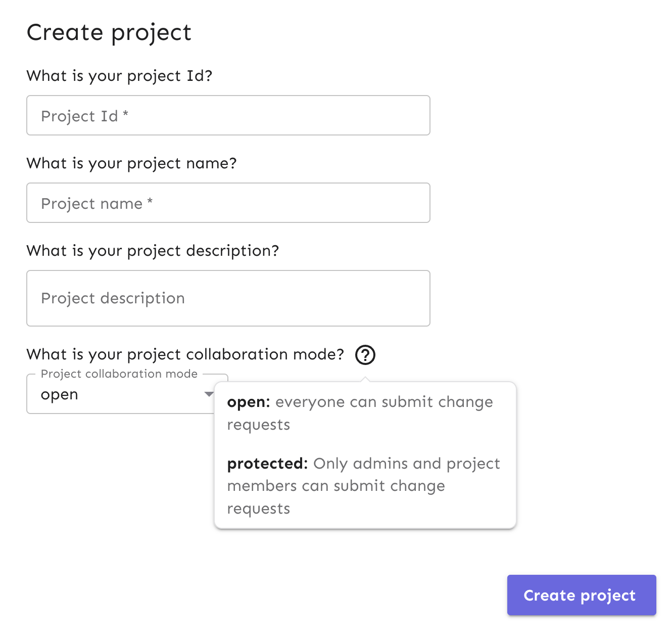Click the last "requests" word in the tooltip

point(259,509)
